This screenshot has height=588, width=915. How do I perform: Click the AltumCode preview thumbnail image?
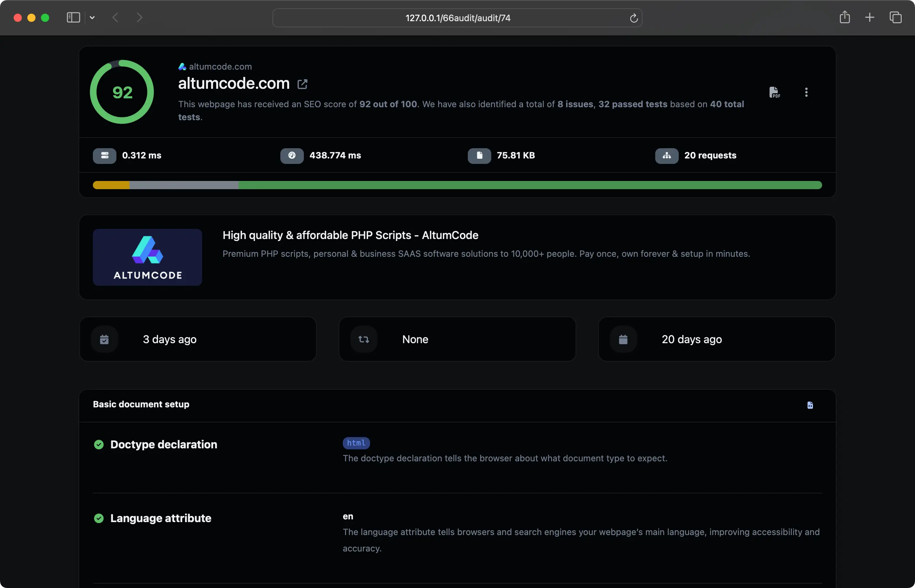pyautogui.click(x=147, y=257)
